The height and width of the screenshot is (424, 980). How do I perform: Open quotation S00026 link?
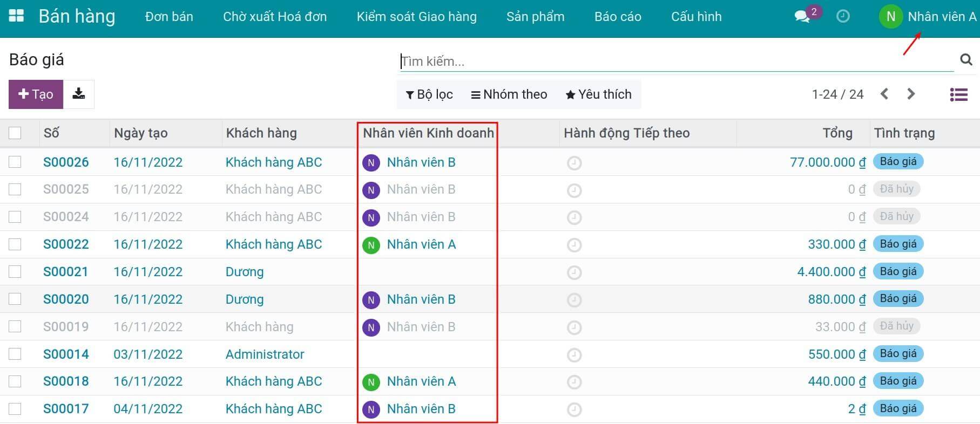tap(66, 162)
